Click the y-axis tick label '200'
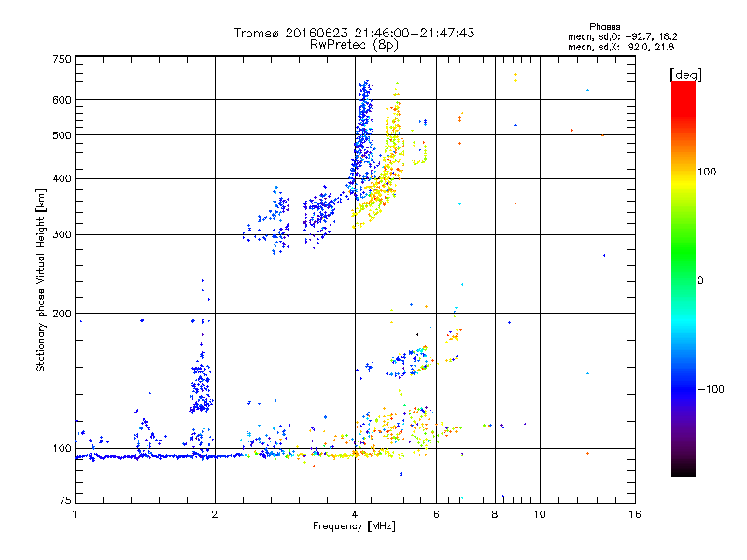747x560 pixels. tap(62, 314)
